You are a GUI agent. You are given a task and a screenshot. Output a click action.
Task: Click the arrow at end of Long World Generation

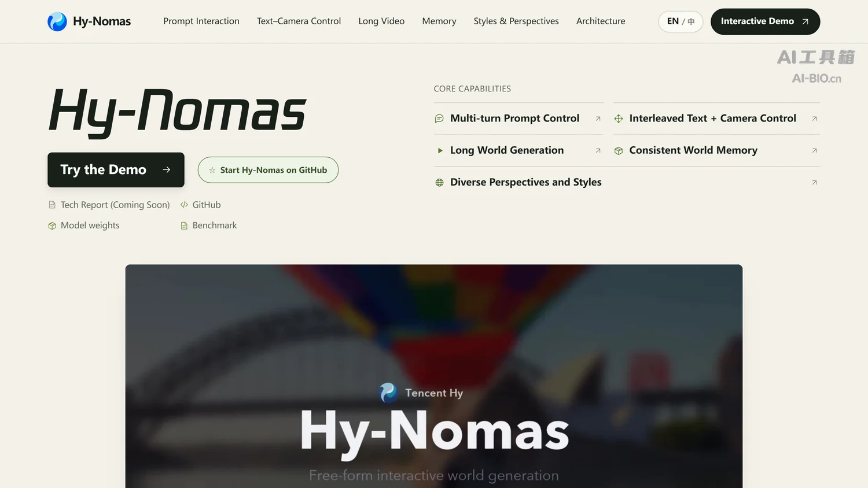[598, 150]
